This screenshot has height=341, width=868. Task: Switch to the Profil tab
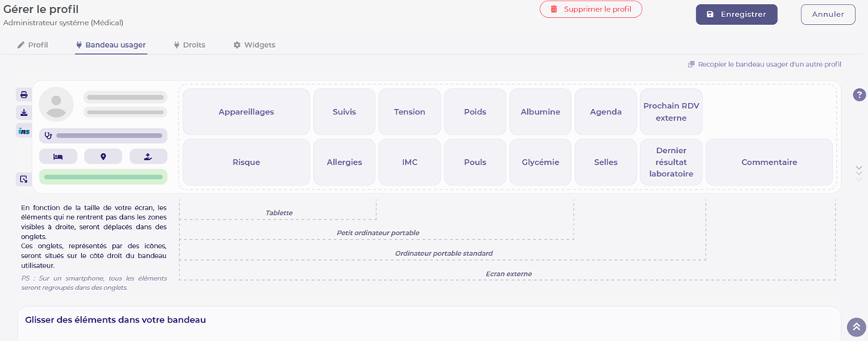(x=32, y=45)
